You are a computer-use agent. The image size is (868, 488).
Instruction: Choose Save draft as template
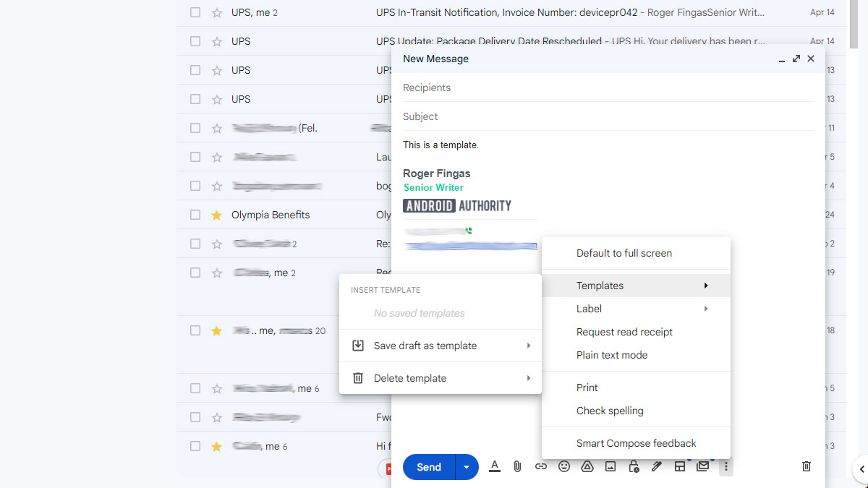[441, 346]
